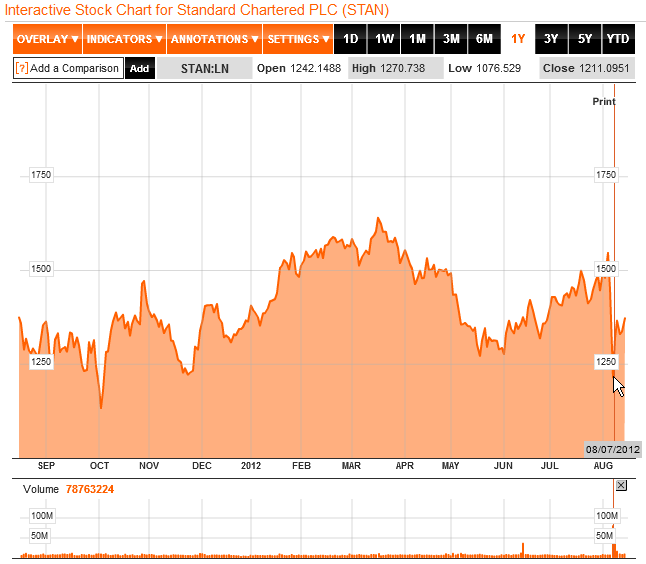Screen dimensions: 646x564
Task: Click the JUN month label
Action: [x=503, y=466]
